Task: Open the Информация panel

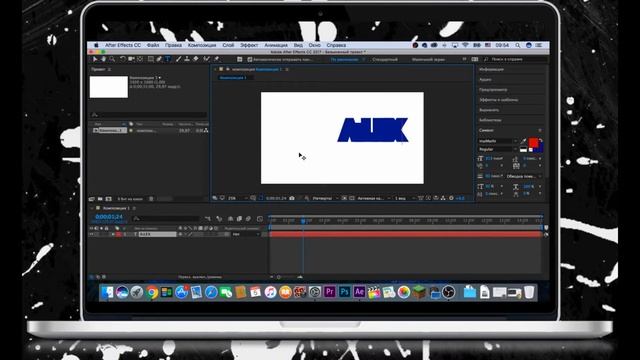Action: click(x=491, y=69)
